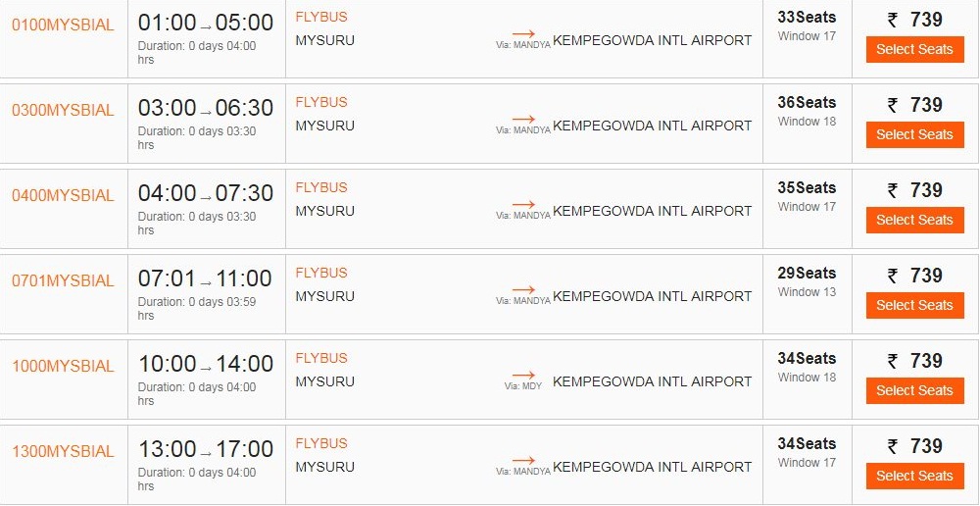
Task: Select seats on the 03:00 departure
Action: (914, 134)
